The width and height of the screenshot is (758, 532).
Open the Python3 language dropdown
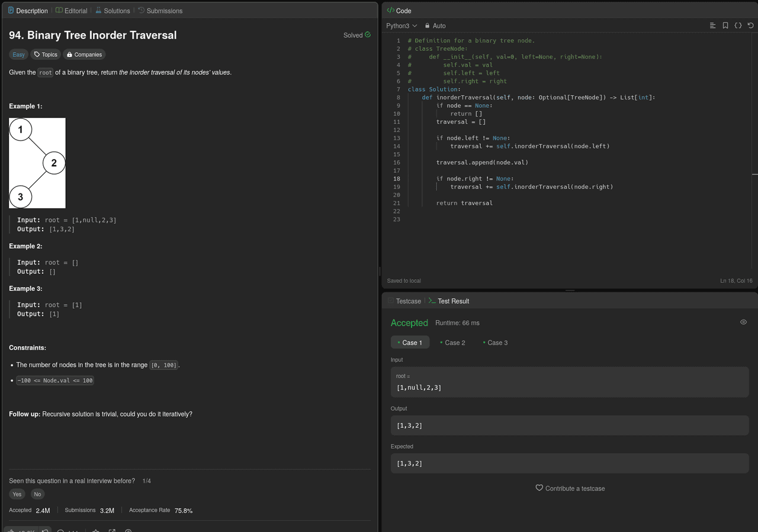pyautogui.click(x=401, y=25)
